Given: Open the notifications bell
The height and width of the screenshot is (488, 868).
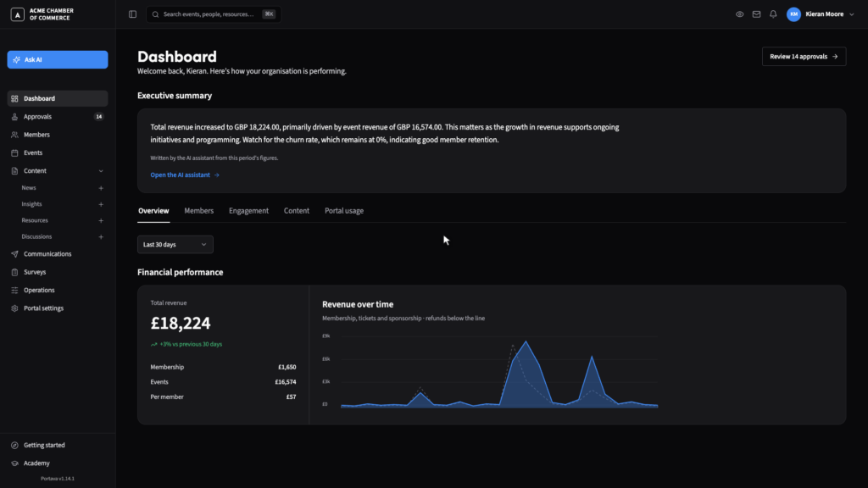Looking at the screenshot, I should (773, 14).
